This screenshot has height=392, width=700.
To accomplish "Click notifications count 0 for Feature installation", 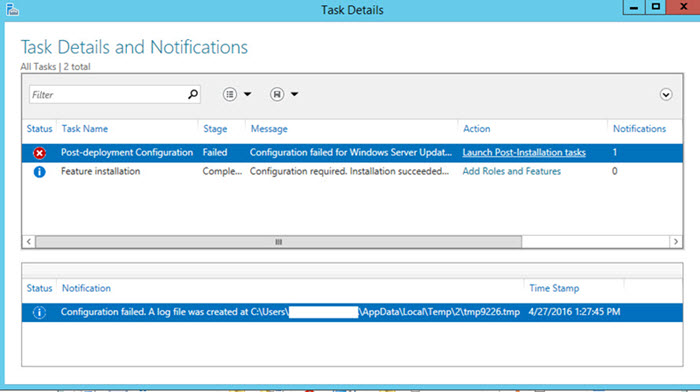I will pyautogui.click(x=615, y=171).
